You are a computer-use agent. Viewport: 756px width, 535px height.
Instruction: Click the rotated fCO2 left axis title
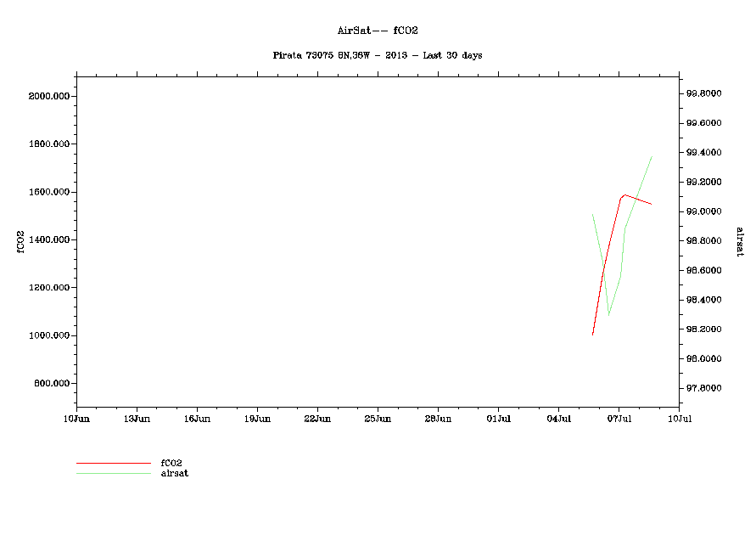click(19, 239)
